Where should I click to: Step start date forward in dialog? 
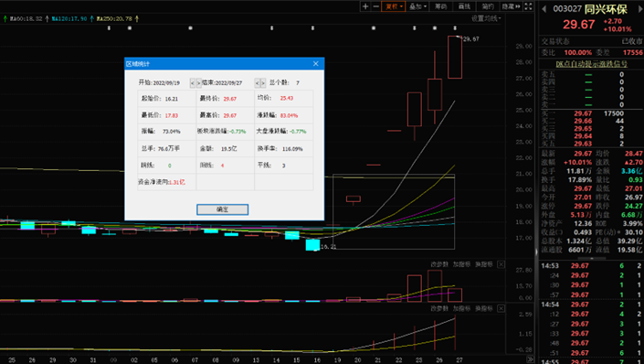tap(199, 83)
